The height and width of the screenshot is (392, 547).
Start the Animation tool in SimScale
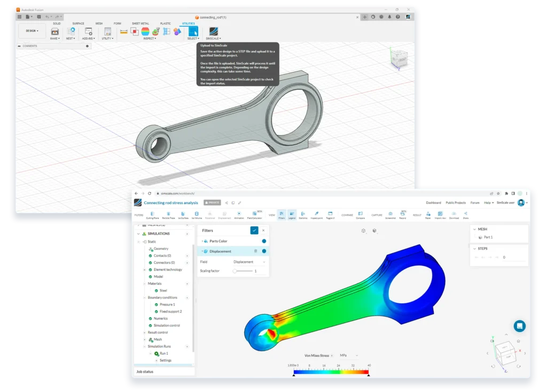tap(238, 214)
